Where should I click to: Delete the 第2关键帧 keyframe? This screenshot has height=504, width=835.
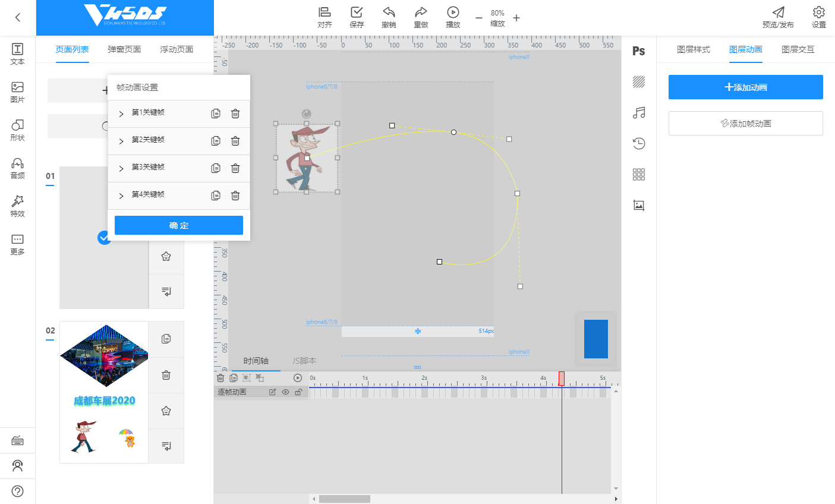click(x=235, y=141)
